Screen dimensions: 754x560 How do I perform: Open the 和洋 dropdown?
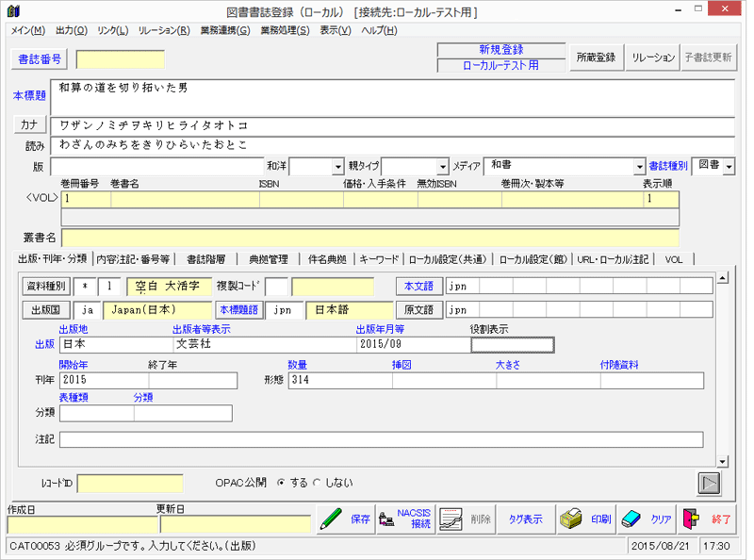click(339, 167)
